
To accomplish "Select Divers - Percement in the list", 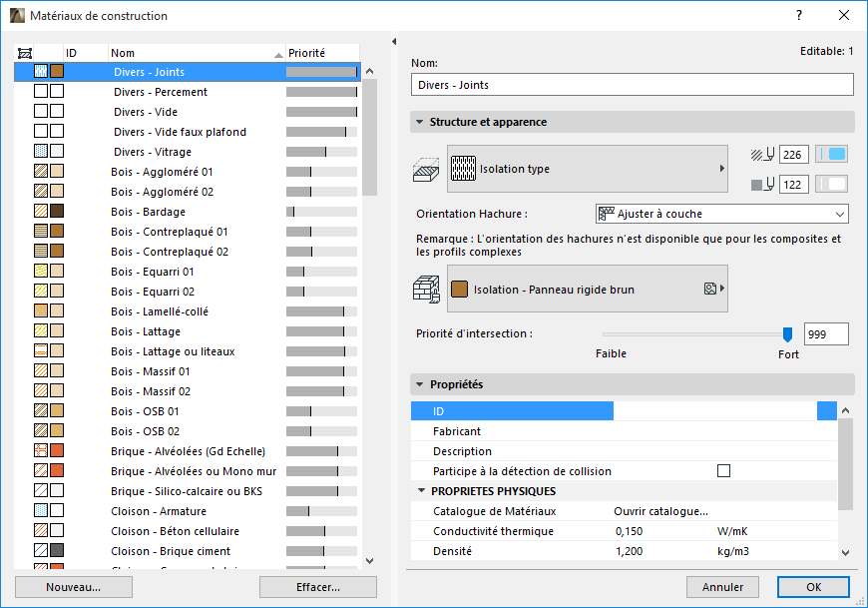I will coord(188,92).
